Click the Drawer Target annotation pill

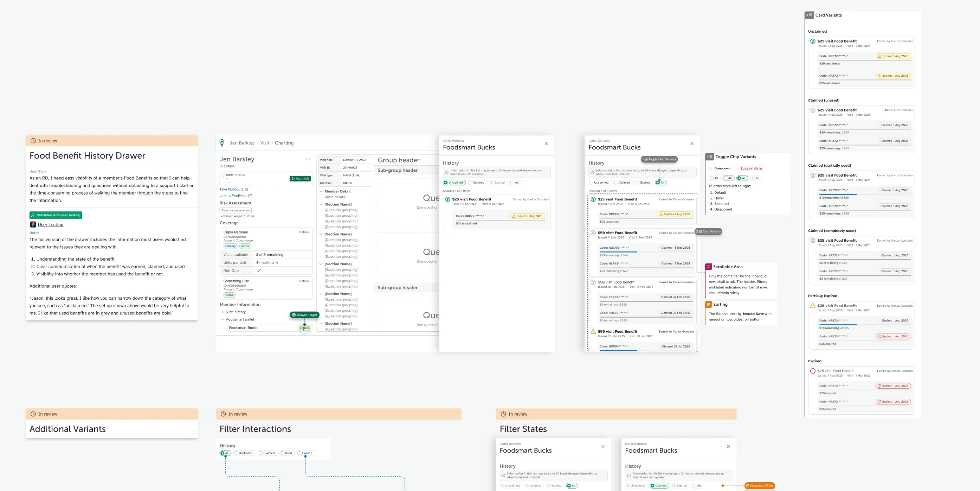(304, 315)
